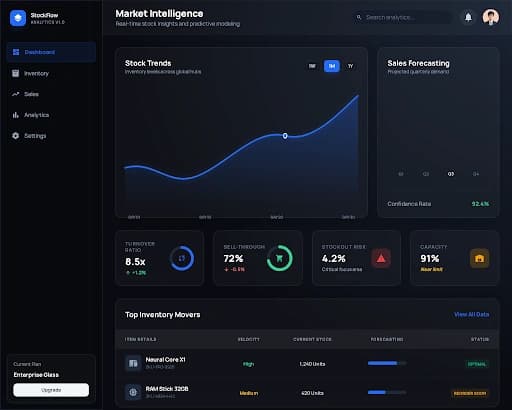Select the 1W range in Stock Trends

(312, 66)
